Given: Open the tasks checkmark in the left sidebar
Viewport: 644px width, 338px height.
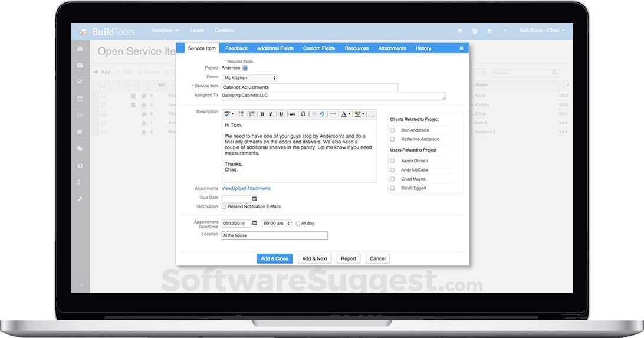Looking at the screenshot, I should [x=80, y=82].
